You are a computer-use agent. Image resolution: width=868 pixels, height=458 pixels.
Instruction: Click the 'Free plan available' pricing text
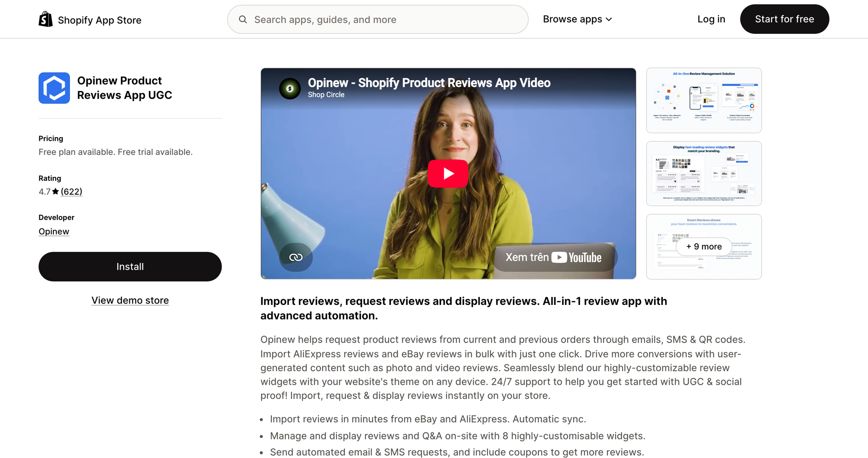point(115,152)
